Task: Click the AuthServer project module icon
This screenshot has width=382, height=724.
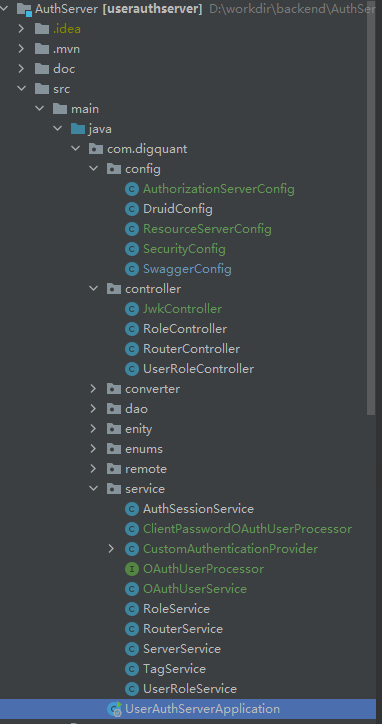Action: click(24, 9)
